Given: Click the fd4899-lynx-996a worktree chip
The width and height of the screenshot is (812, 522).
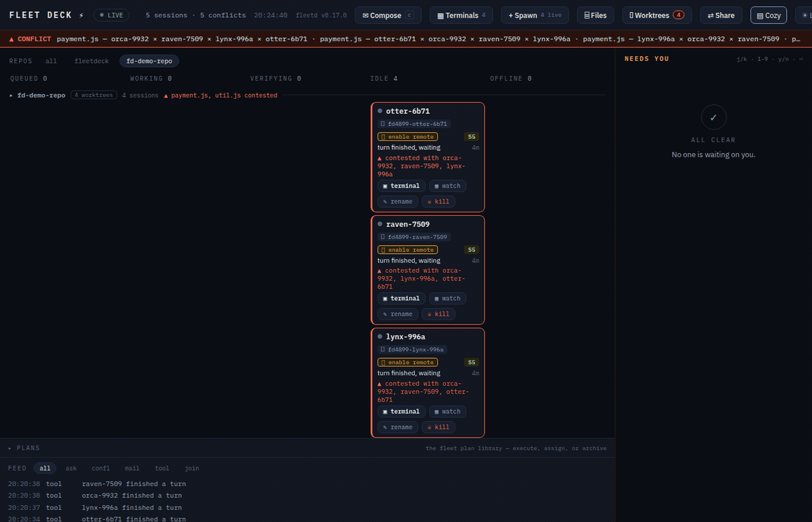Looking at the screenshot, I should 412,349.
